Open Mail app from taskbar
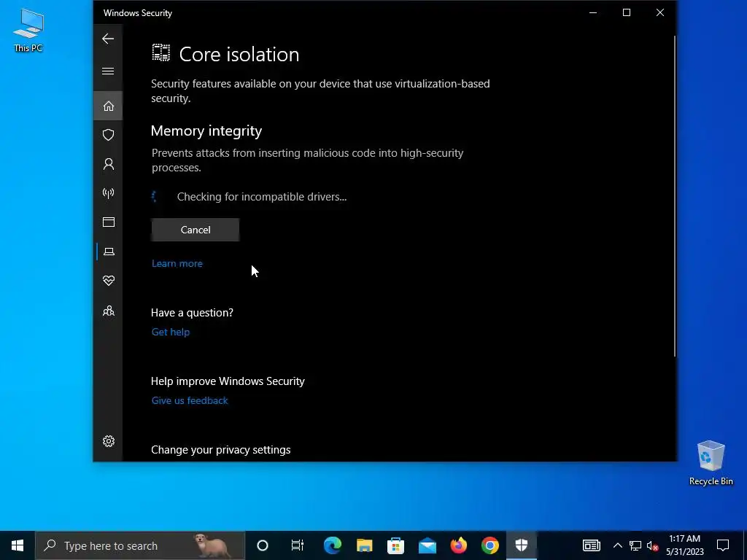Image resolution: width=747 pixels, height=560 pixels. click(427, 545)
